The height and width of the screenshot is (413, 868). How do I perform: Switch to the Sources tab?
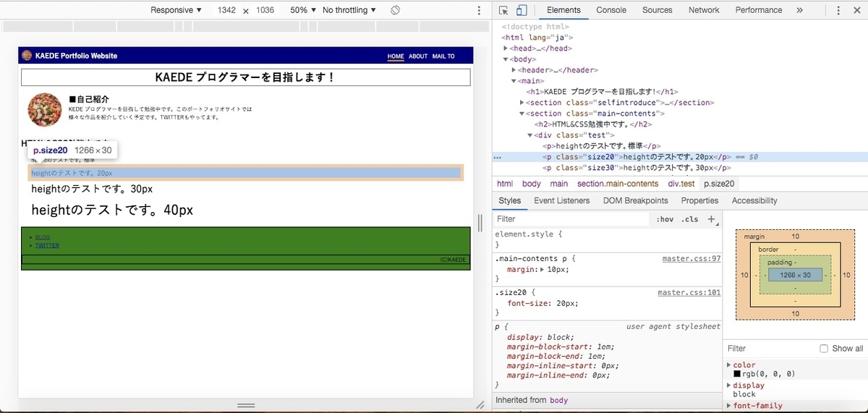[x=658, y=10]
